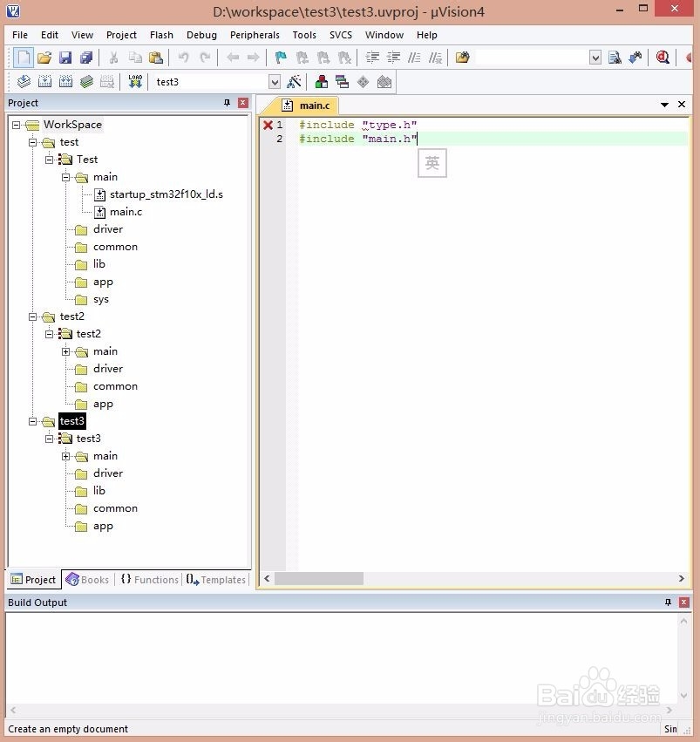This screenshot has height=742, width=700.
Task: Click the Undo arrow icon
Action: [x=184, y=58]
